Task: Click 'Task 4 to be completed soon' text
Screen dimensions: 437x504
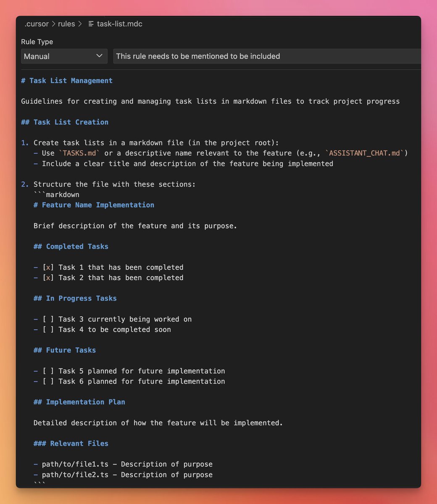Action: click(x=115, y=330)
